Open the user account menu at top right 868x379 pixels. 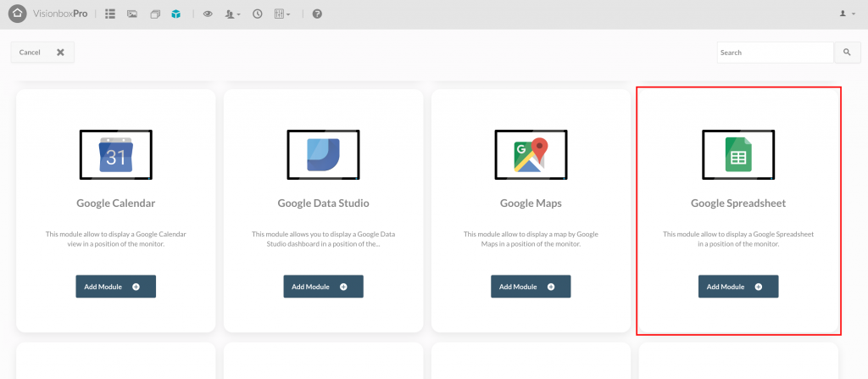tap(848, 14)
